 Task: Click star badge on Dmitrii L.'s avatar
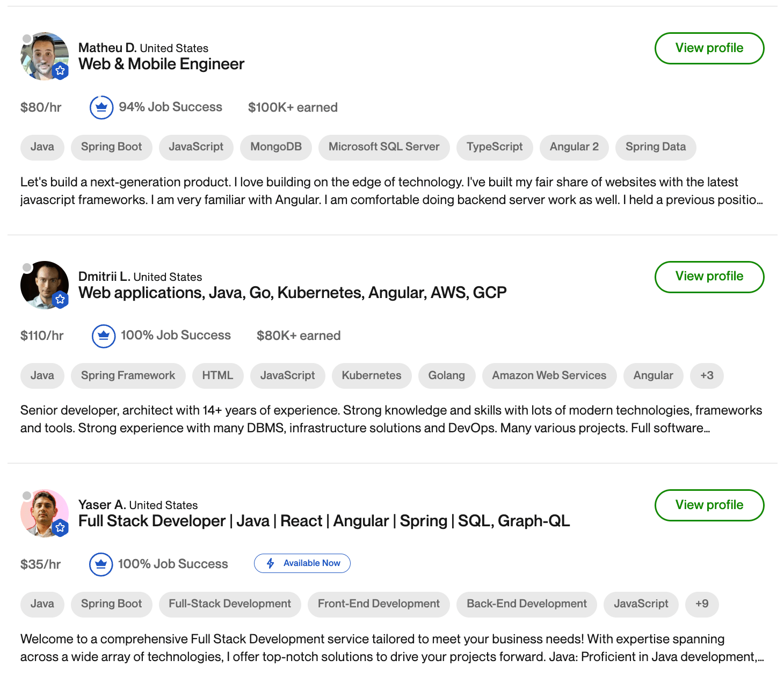(60, 299)
